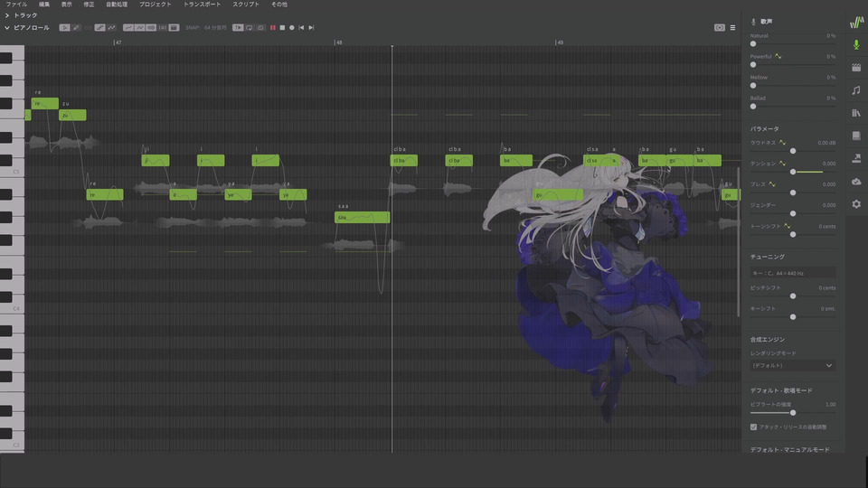Toggle pitch curve display icon
Image resolution: width=868 pixels, height=488 pixels.
coord(128,28)
